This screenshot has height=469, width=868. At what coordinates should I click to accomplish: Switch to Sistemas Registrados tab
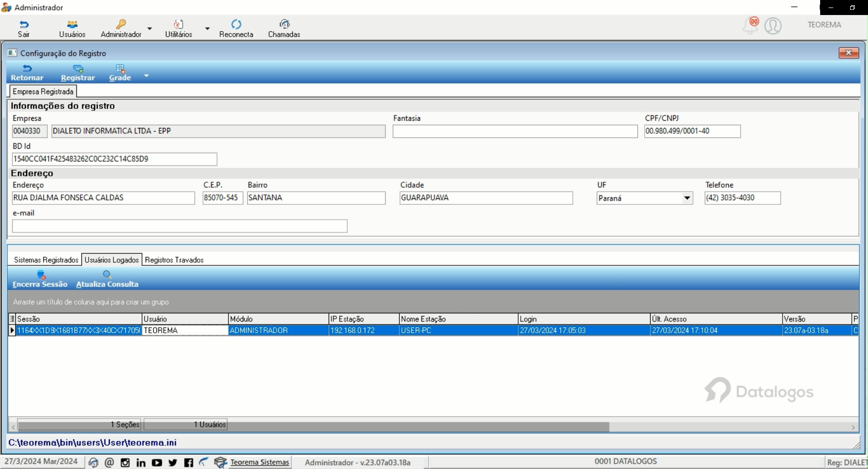(46, 260)
